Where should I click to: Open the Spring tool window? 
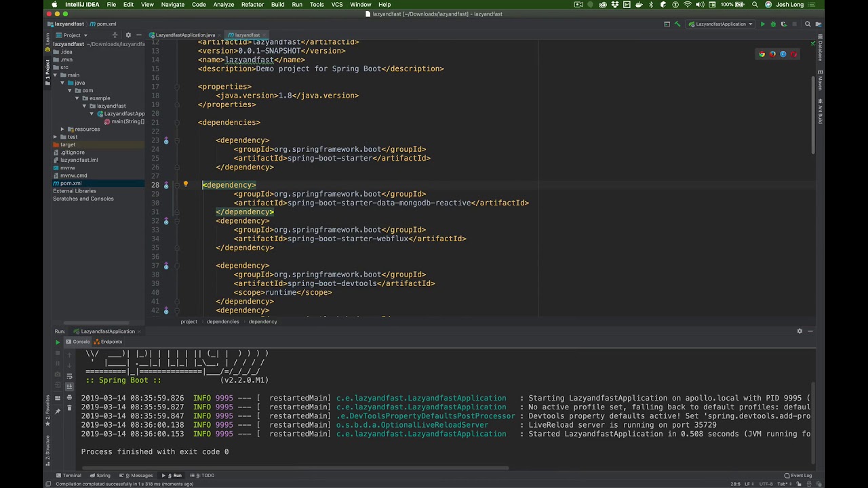pyautogui.click(x=100, y=475)
